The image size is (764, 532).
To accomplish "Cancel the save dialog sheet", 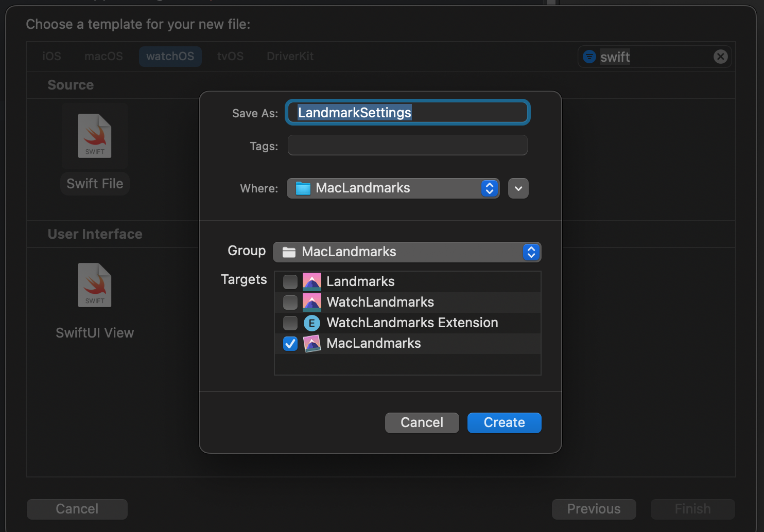I will tap(422, 423).
